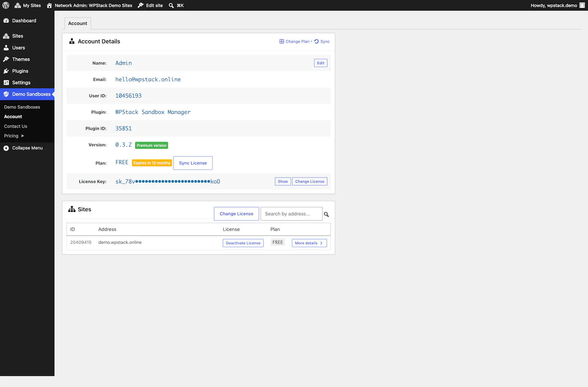The image size is (588, 387).
Task: Click the Premium version badge
Action: click(x=151, y=145)
